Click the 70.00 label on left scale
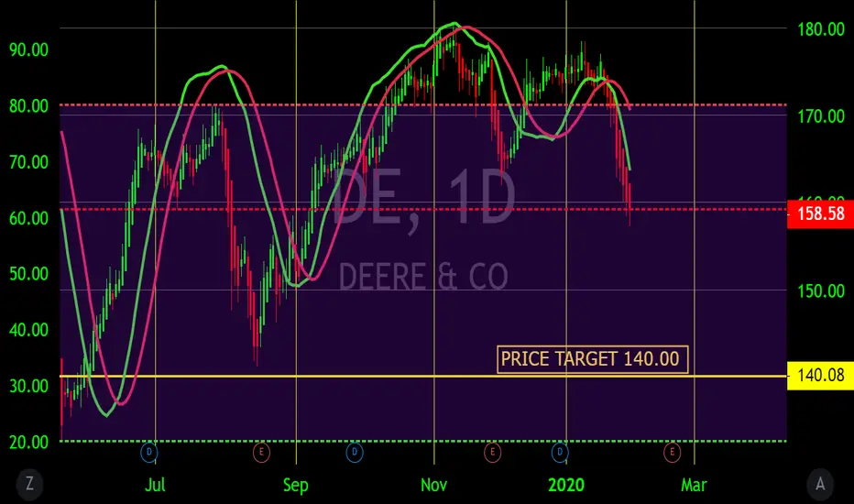The image size is (854, 504). click(x=29, y=162)
